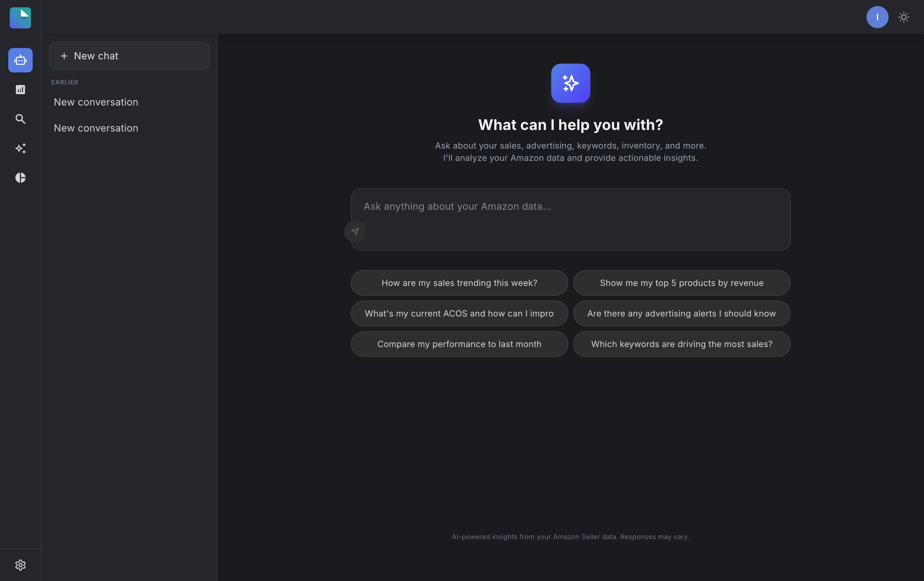The width and height of the screenshot is (924, 581).
Task: Click the blue sparkle assistant logo
Action: (570, 83)
